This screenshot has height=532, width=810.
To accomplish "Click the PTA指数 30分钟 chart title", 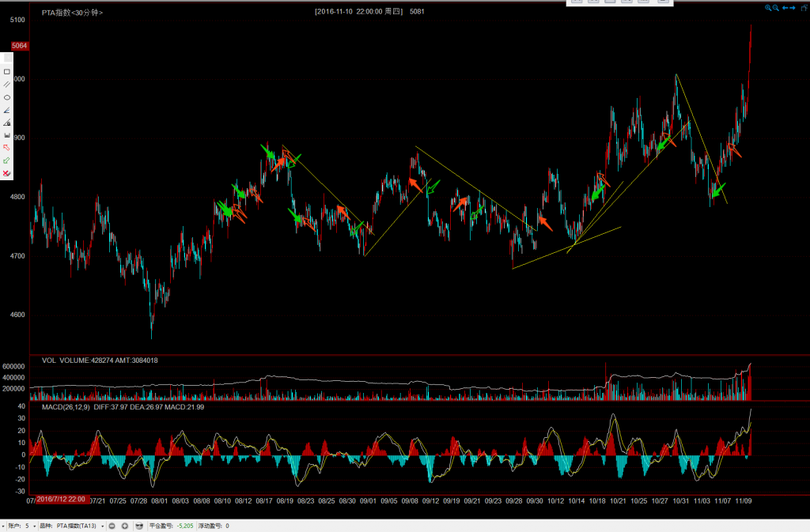I will click(72, 13).
